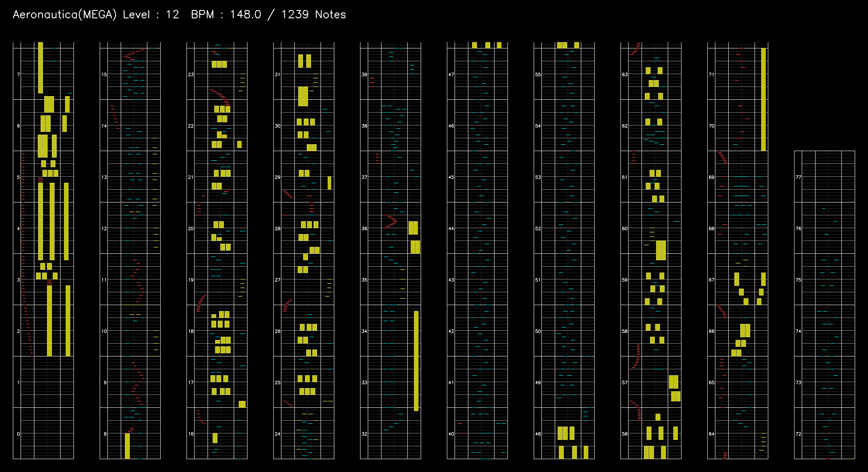This screenshot has height=472, width=868.
Task: Select measure number 51 label
Action: click(x=538, y=280)
